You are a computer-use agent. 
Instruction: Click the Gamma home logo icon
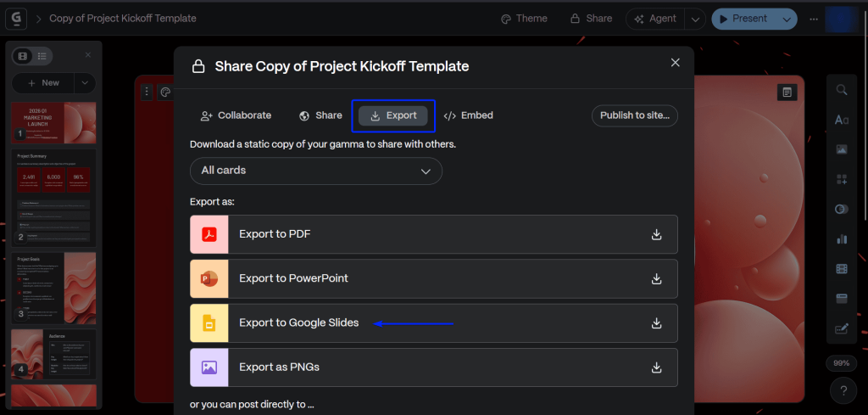point(16,18)
